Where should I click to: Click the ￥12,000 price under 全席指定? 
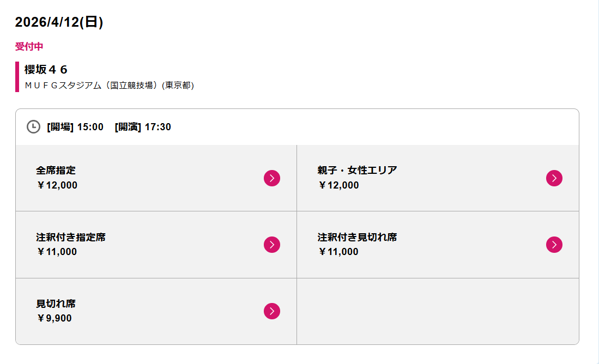(x=57, y=185)
